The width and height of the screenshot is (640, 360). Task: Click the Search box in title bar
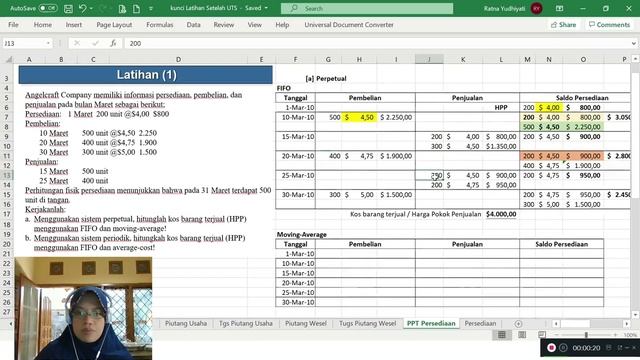tap(367, 8)
